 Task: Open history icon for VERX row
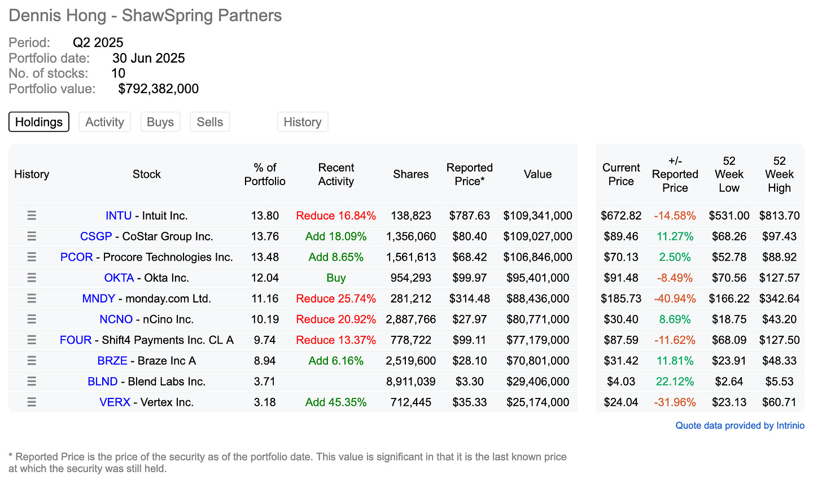coord(32,402)
